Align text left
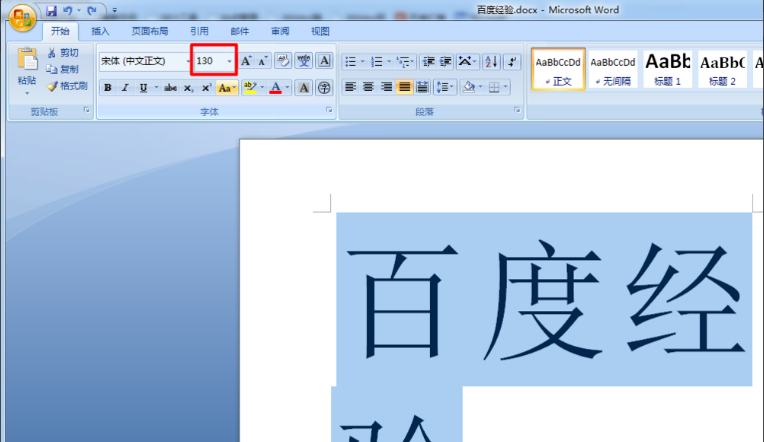 (x=350, y=87)
